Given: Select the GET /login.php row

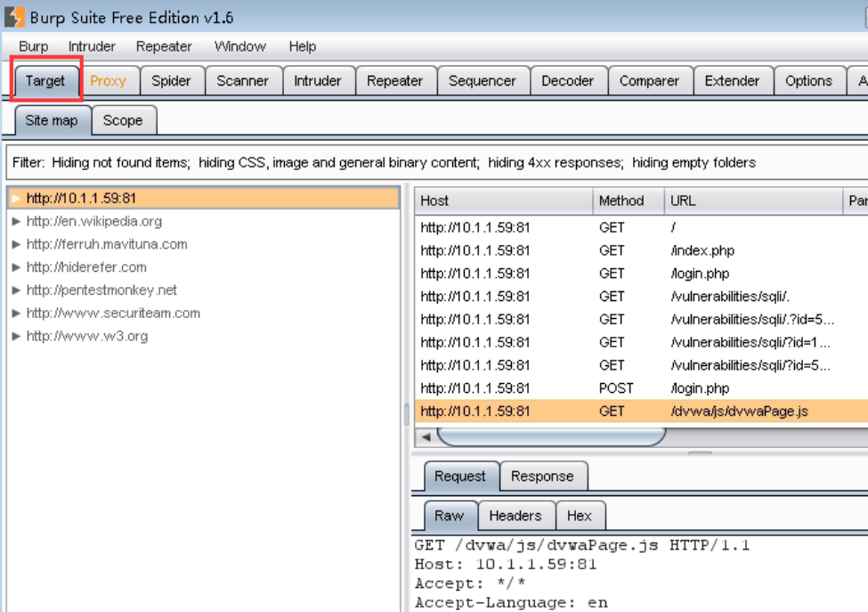Looking at the screenshot, I should point(641,273).
